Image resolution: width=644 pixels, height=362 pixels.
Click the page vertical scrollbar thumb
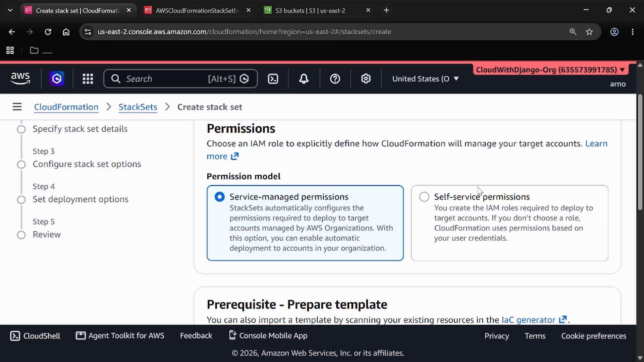point(640,153)
